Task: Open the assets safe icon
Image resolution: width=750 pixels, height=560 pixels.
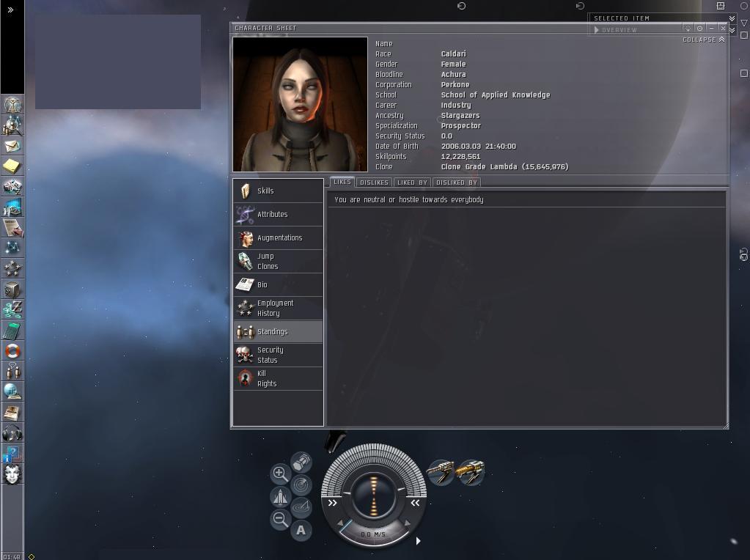Action: pos(12,290)
